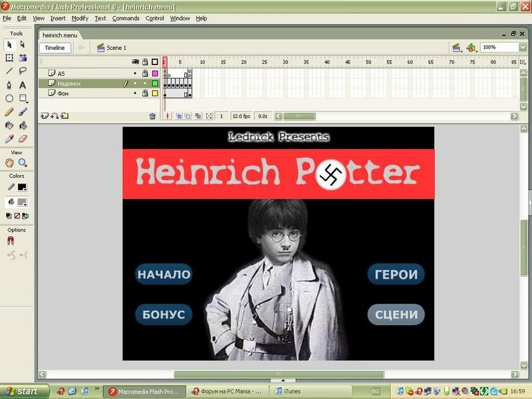Viewport: 532px width, 399px height.
Task: Click the No Color icon
Action: tap(17, 215)
